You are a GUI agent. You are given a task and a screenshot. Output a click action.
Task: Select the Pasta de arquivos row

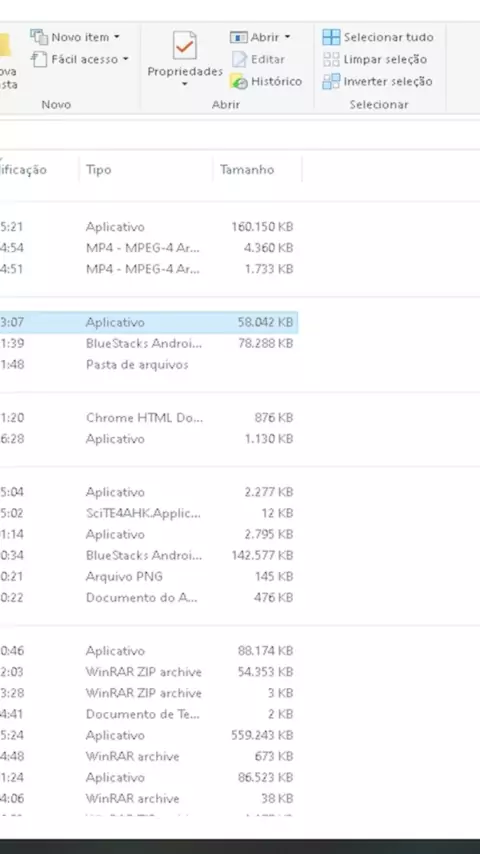click(149, 364)
